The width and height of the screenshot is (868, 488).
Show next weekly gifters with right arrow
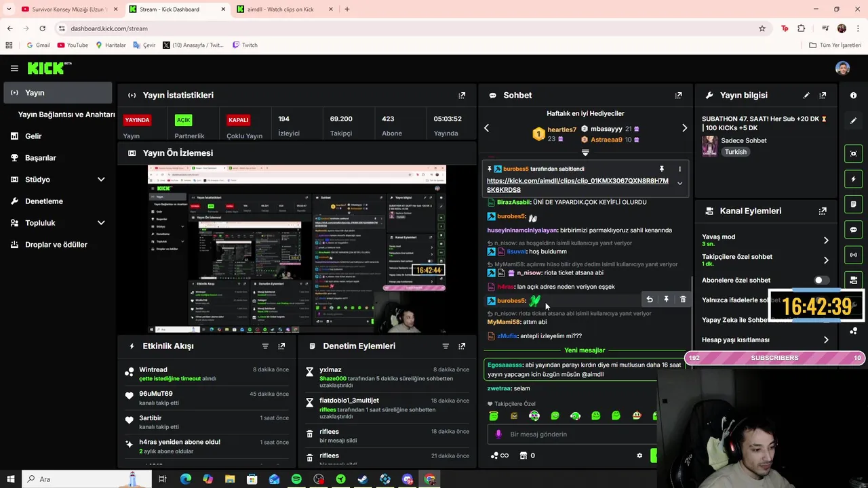684,128
